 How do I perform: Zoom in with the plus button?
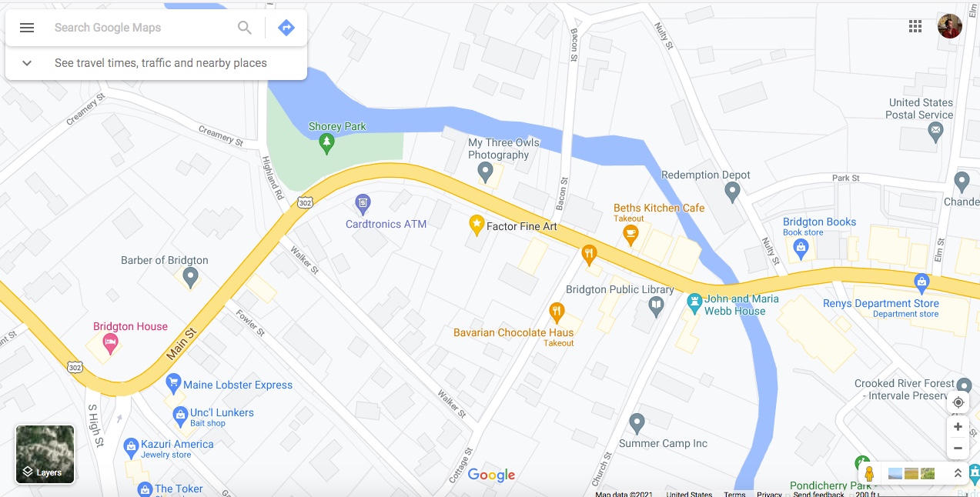pos(958,427)
